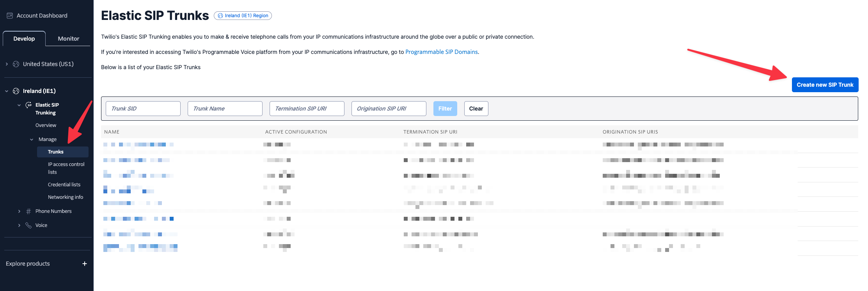Expand the Phone Numbers menu
The image size is (868, 291).
(19, 211)
